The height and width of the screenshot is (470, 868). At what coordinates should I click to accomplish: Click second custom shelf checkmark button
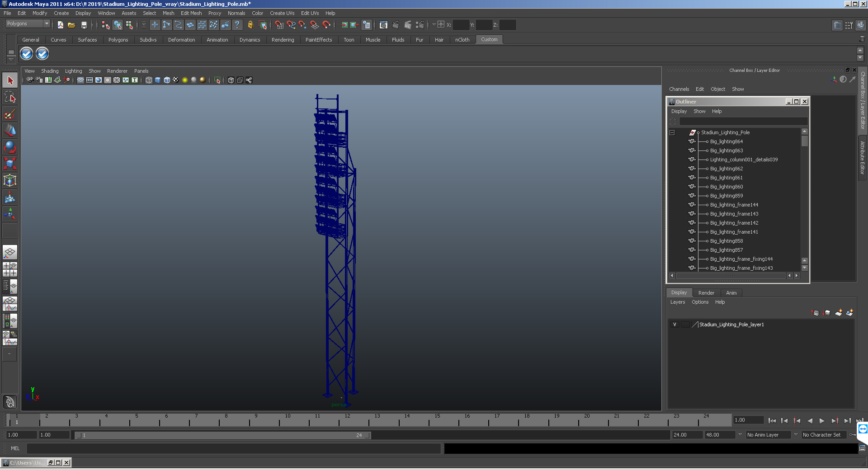(42, 54)
